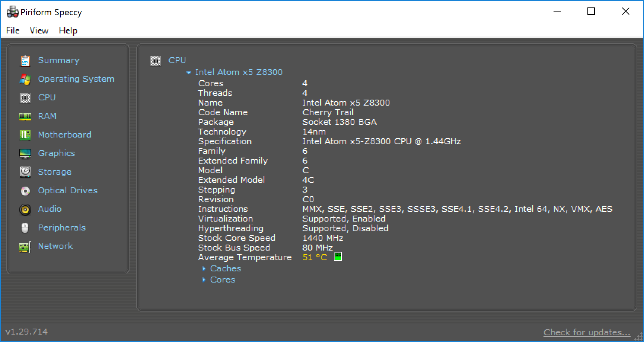
Task: Click the Operating System Windows flag icon
Action: coord(25,79)
